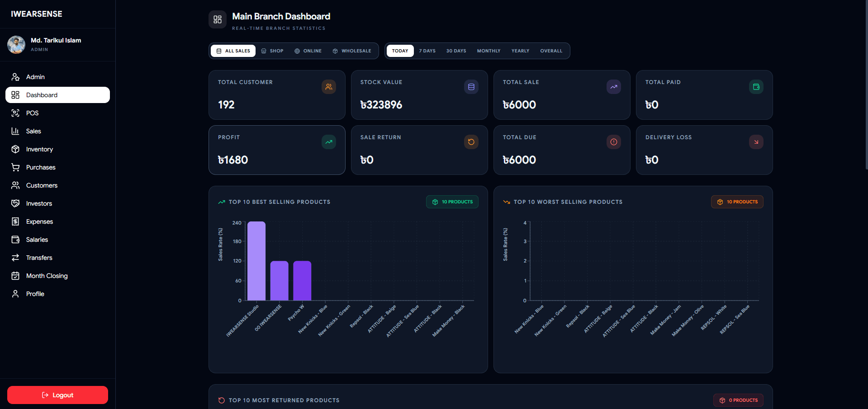Click the Inventory box icon in sidebar
The height and width of the screenshot is (409, 868).
pos(15,149)
